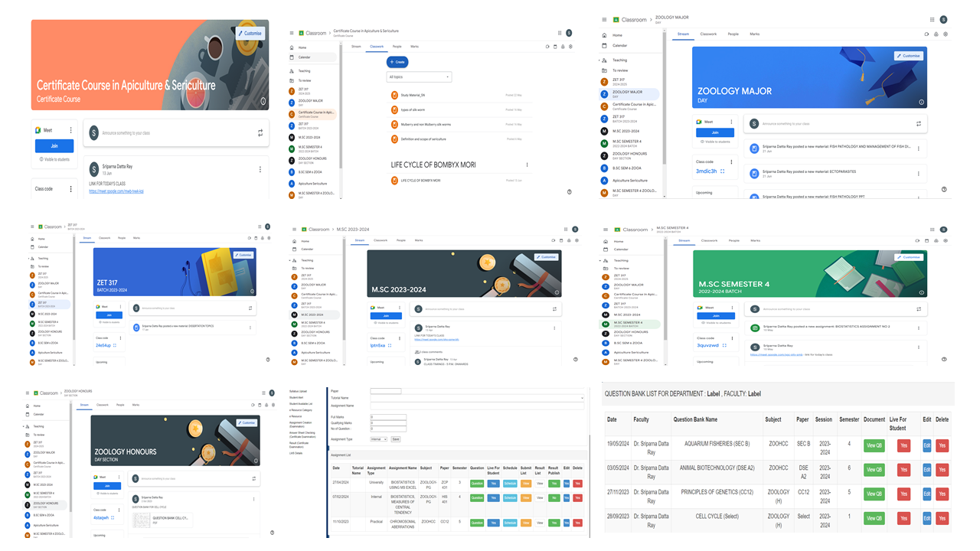The image size is (980, 551).
Task: Display ZOOLOGY MAJOR class code full screen
Action: coord(723,171)
